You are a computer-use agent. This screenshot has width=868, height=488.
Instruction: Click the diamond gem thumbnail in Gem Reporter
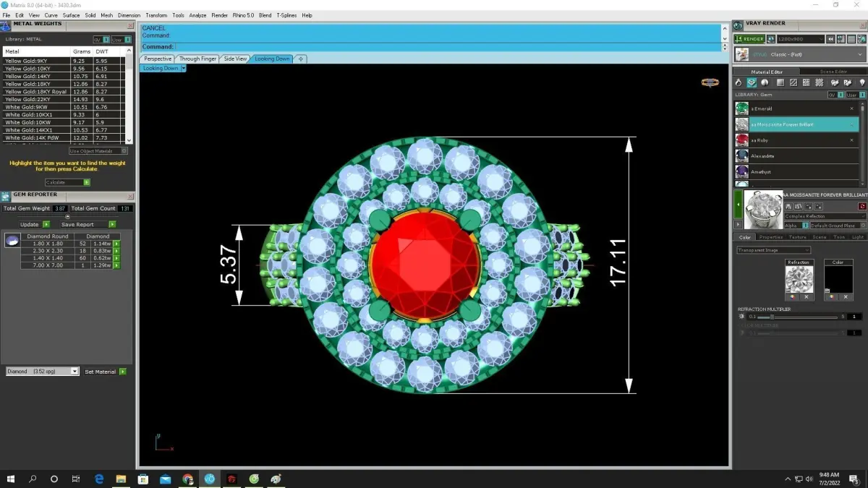point(12,241)
